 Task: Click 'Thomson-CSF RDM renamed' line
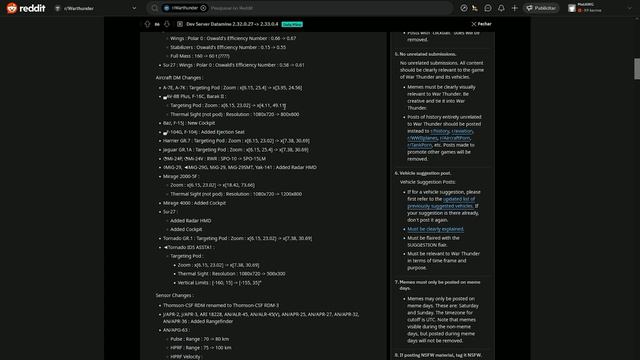(x=221, y=305)
